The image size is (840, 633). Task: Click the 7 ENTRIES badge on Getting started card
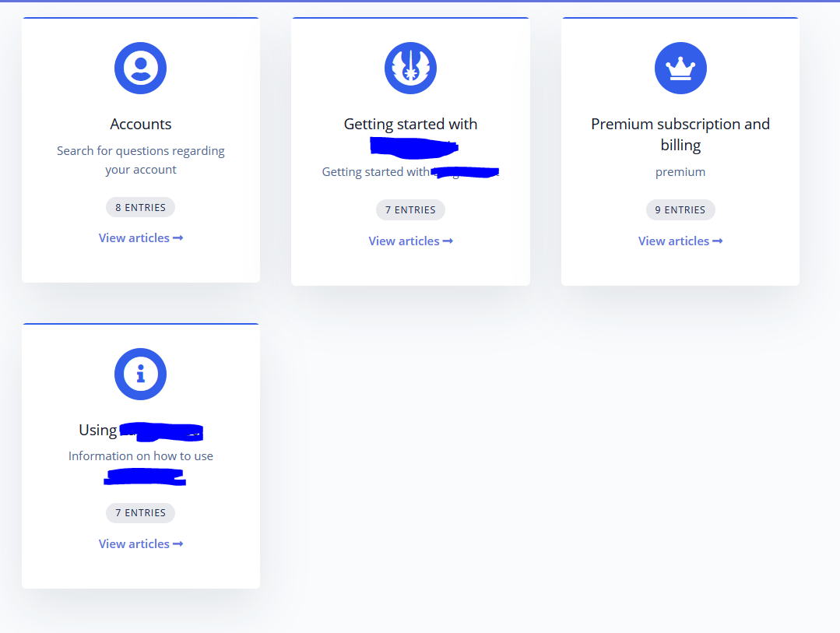point(410,209)
